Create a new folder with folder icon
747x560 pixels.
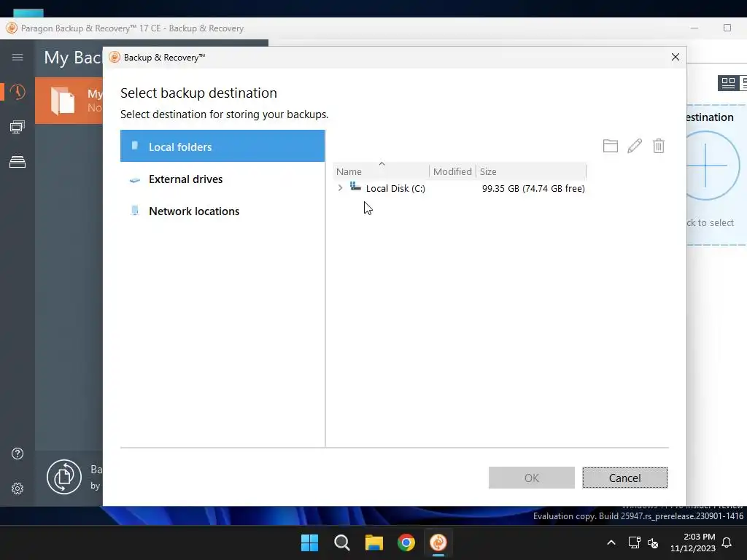(611, 146)
